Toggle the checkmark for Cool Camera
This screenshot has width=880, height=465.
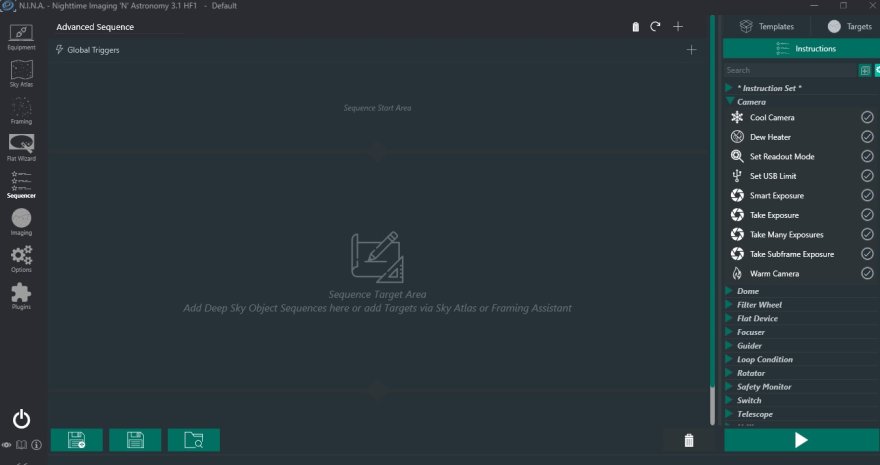867,117
